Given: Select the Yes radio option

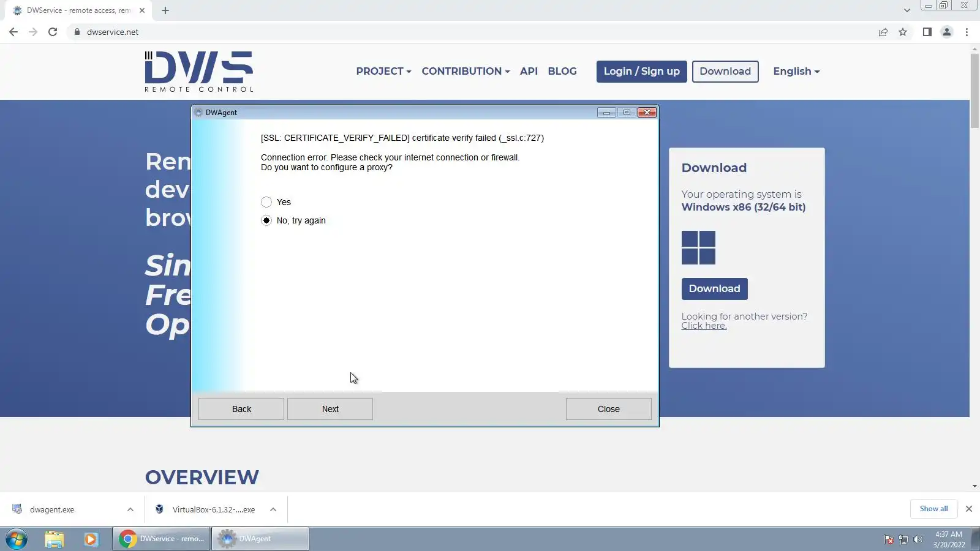Looking at the screenshot, I should pyautogui.click(x=266, y=202).
